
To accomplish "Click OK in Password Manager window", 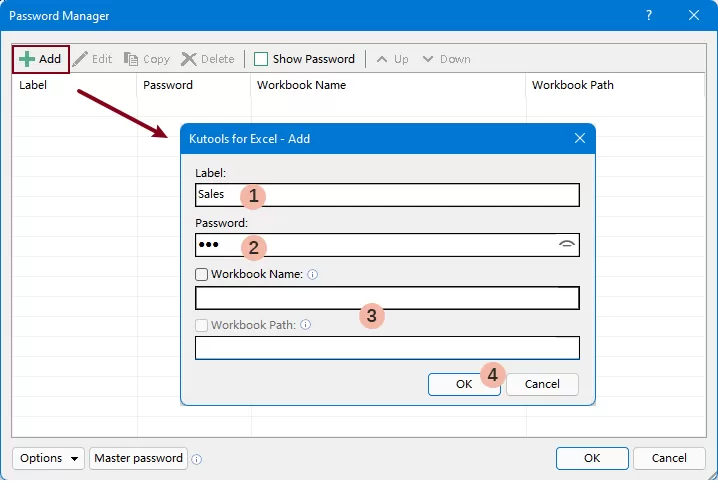I will pos(592,458).
